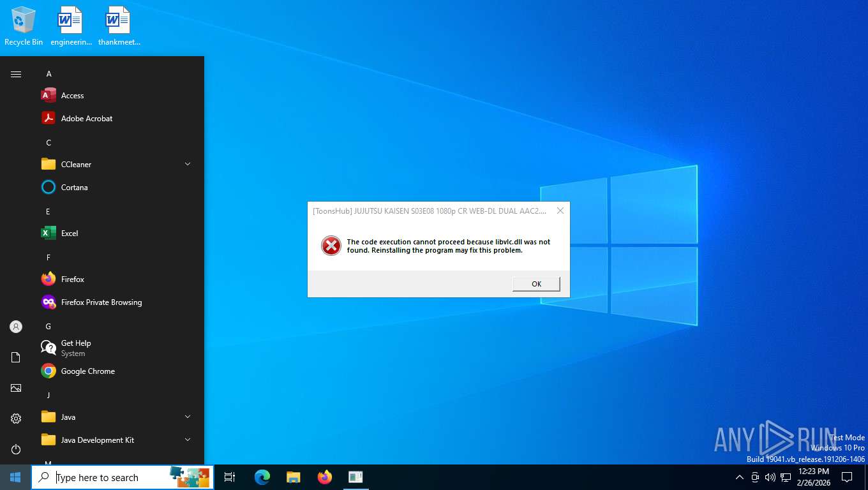Expand the Java folder chevron
Image resolution: width=868 pixels, height=490 pixels.
(188, 417)
